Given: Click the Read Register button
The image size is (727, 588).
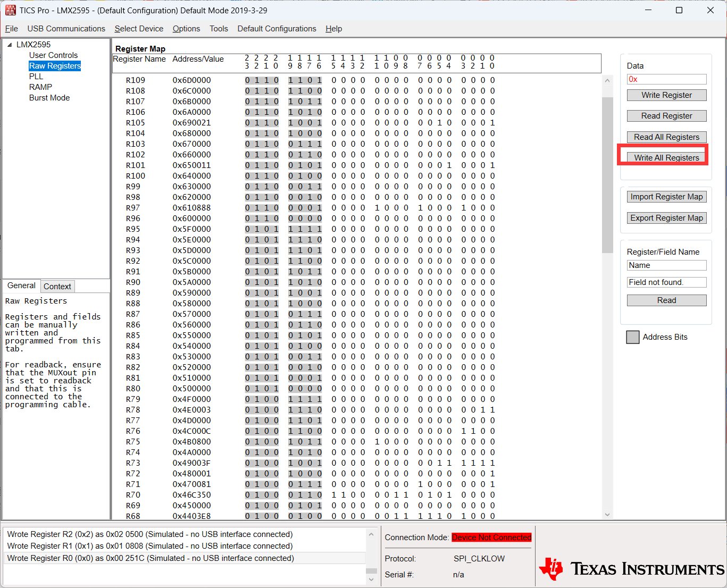Looking at the screenshot, I should (666, 116).
